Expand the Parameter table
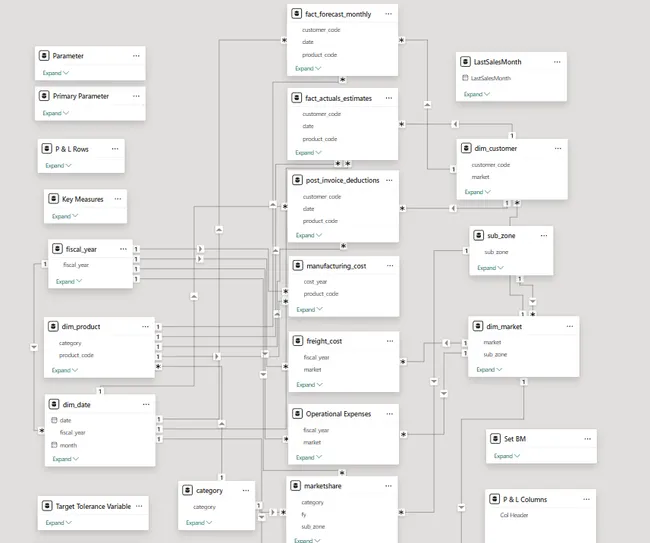Viewport: 650px width, 543px height. (x=56, y=73)
